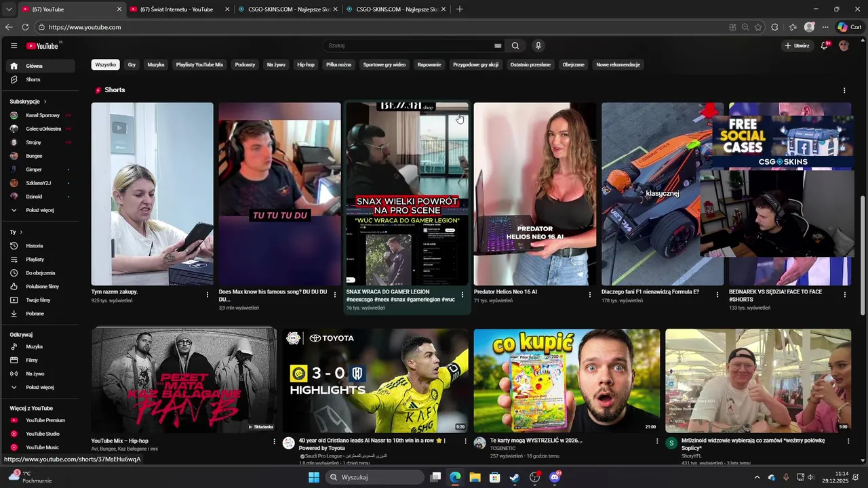Image resolution: width=868 pixels, height=488 pixels.
Task: Open Kanał Sportowy subscription
Action: (x=42, y=115)
